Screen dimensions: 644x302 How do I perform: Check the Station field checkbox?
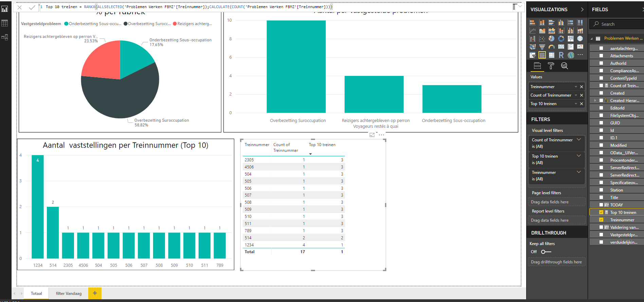(x=601, y=190)
